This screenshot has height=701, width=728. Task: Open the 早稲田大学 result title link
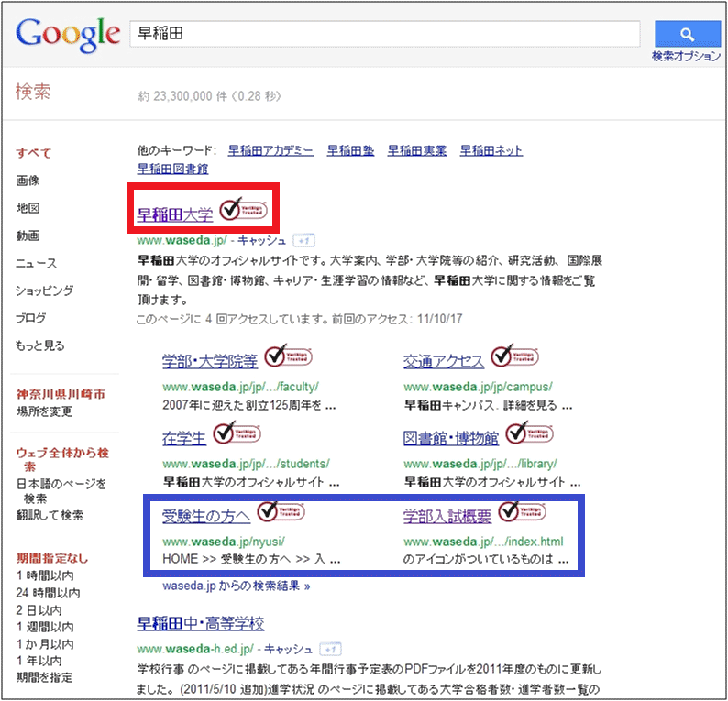point(174,215)
